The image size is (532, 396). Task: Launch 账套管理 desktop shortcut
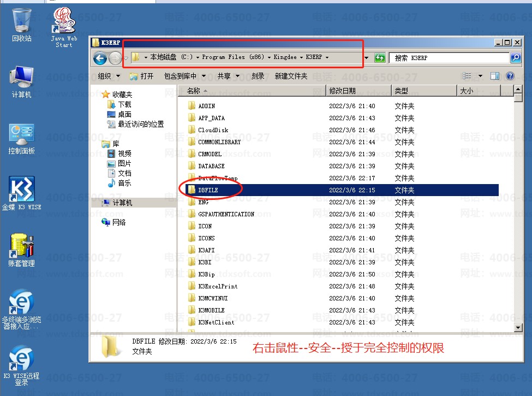coord(21,250)
